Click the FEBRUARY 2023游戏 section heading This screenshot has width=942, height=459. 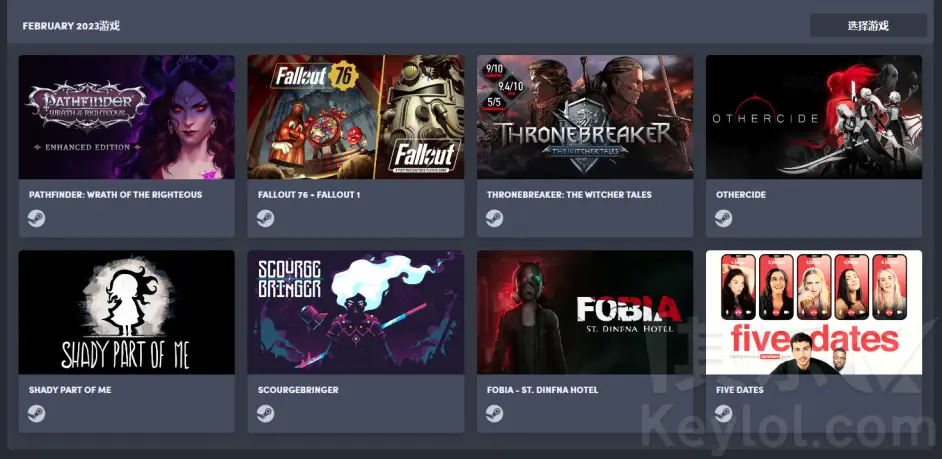[x=71, y=26]
